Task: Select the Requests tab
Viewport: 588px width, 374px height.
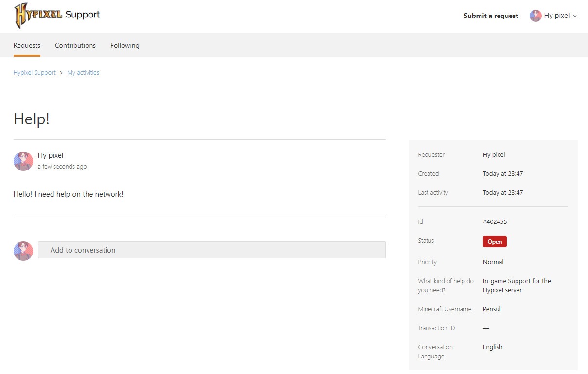Action: (x=27, y=45)
